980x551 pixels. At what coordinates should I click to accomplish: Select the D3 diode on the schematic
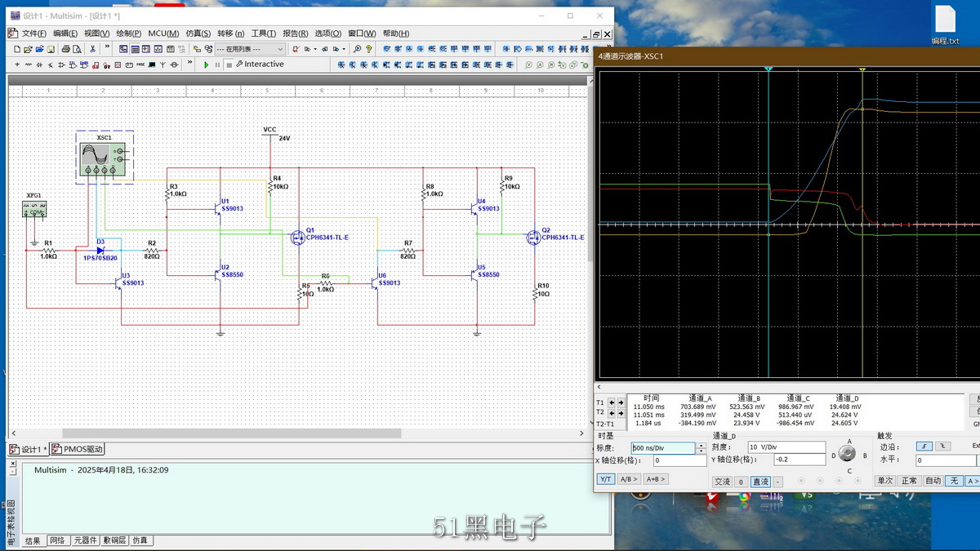tap(100, 251)
